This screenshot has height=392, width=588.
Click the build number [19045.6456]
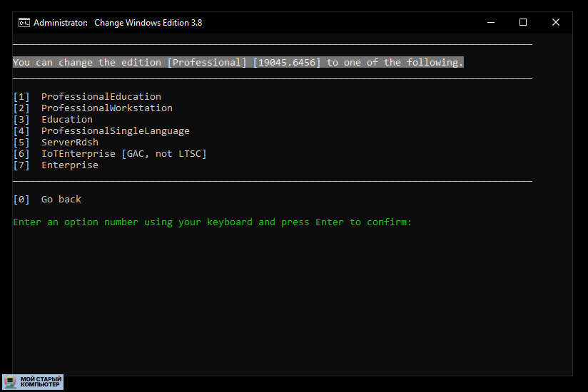point(286,62)
